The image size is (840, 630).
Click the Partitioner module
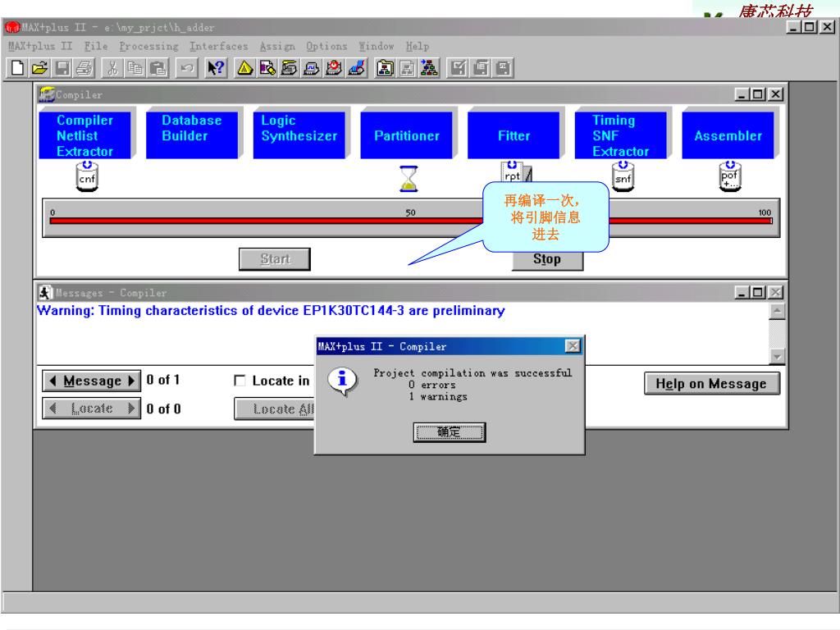(x=406, y=135)
